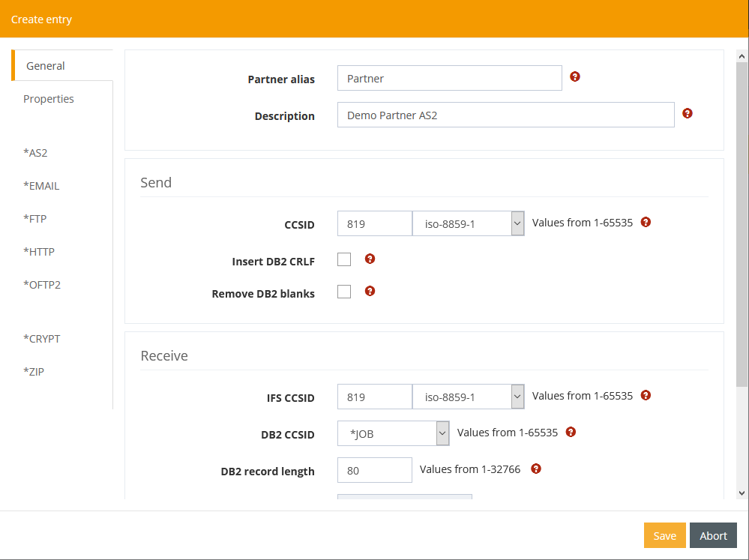Screen dimensions: 749x560
Task: Tick the Remove DB2 blanks checkbox
Action: pyautogui.click(x=344, y=292)
